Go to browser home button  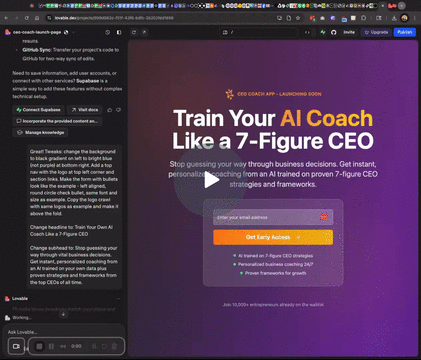pyautogui.click(x=37, y=18)
